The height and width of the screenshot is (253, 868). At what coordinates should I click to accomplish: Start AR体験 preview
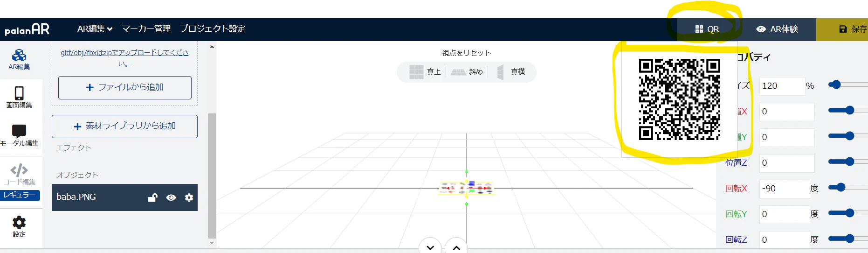(x=777, y=29)
